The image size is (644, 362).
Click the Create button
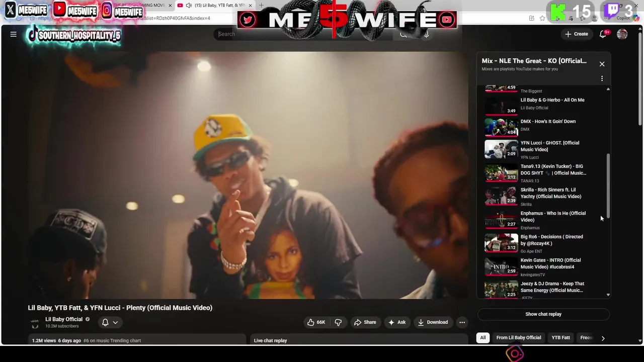tap(577, 34)
